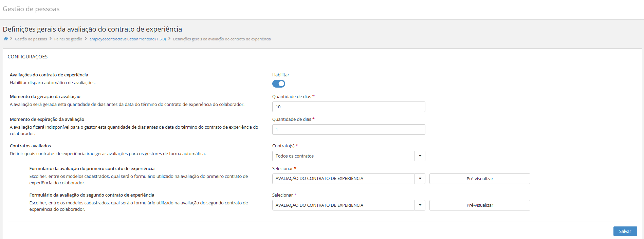
Task: Click the home icon in the breadcrumb
Action: 6,39
